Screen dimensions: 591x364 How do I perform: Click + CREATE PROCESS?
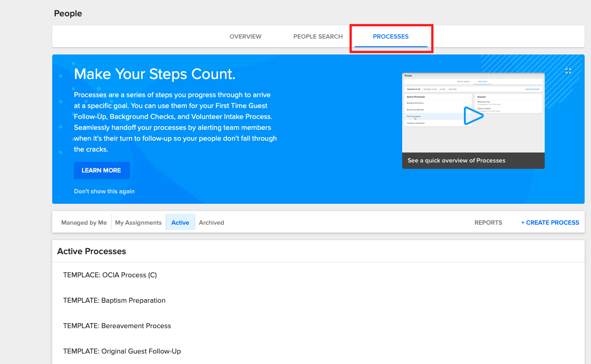click(550, 222)
